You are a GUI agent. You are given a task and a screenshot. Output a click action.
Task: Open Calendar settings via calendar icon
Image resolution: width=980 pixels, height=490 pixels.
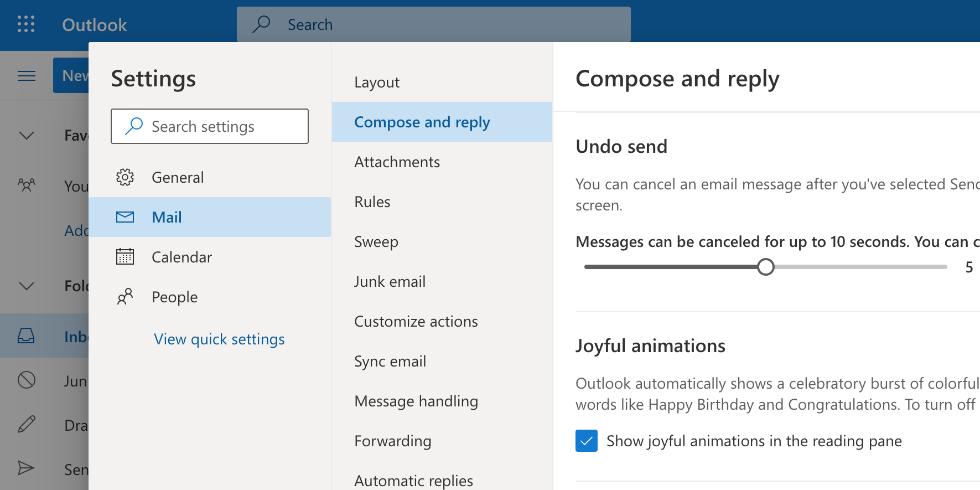(125, 257)
